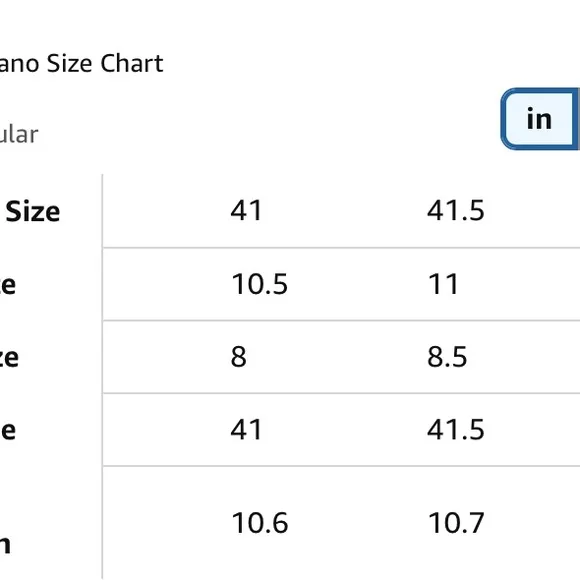The image size is (580, 580).
Task: Click row header left of fourth-row 41
Action: point(8,430)
